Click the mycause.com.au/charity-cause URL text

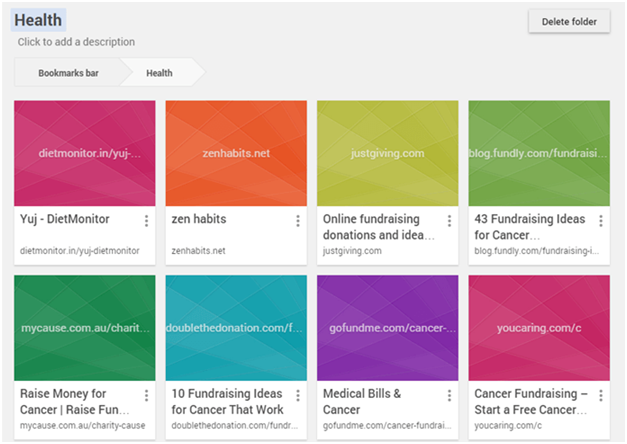(x=82, y=426)
